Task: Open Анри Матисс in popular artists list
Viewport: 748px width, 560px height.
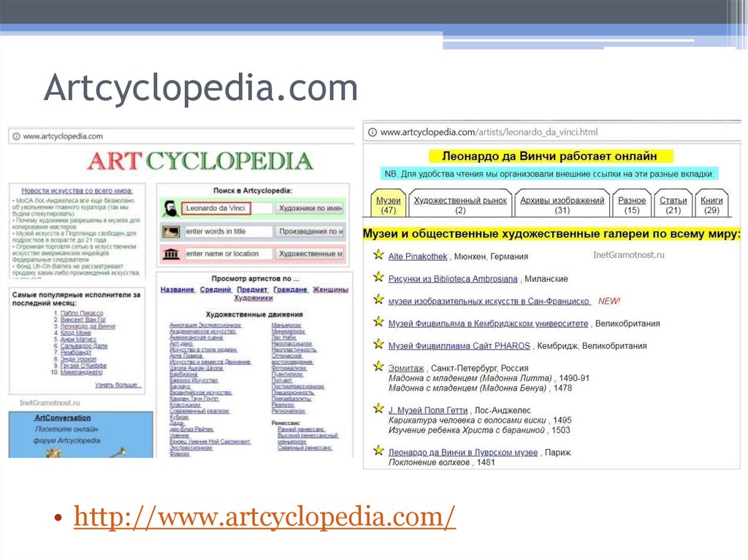Action: click(x=78, y=340)
